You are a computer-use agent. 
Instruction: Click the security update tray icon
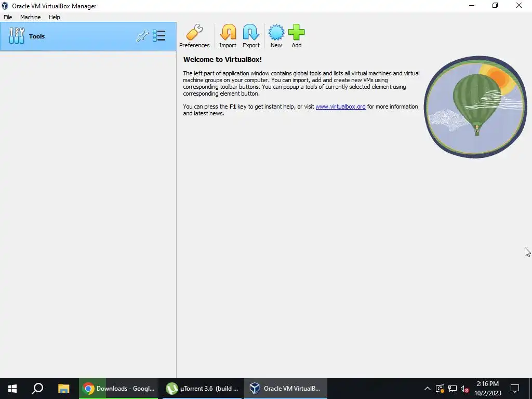click(x=440, y=389)
